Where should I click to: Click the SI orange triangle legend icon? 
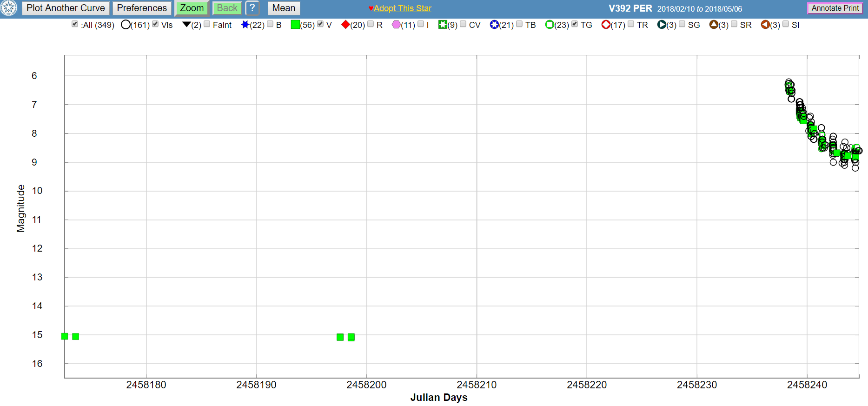click(x=765, y=25)
